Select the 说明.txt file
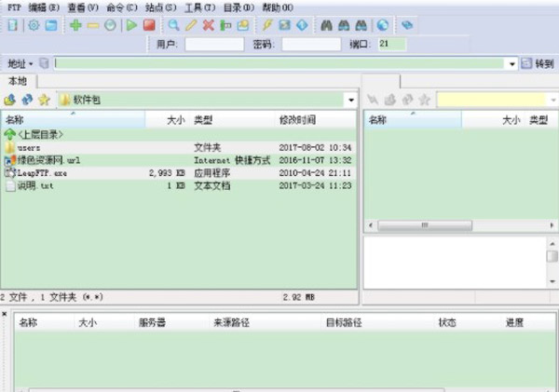Image resolution: width=559 pixels, height=392 pixels. (178, 185)
